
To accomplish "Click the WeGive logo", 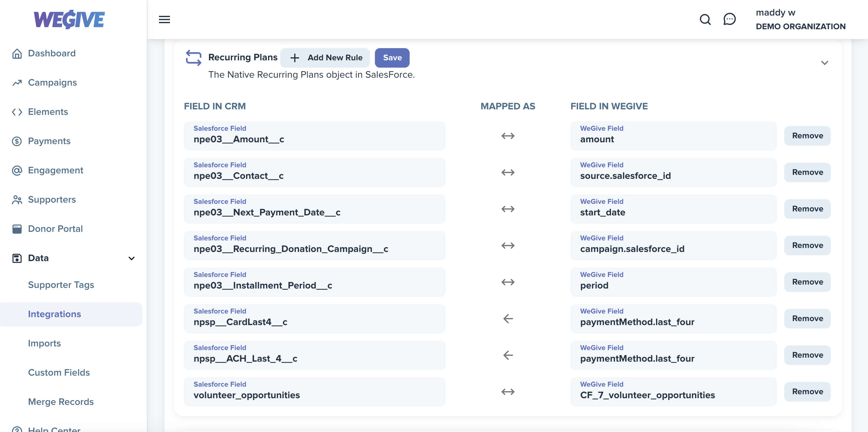I will (x=69, y=19).
